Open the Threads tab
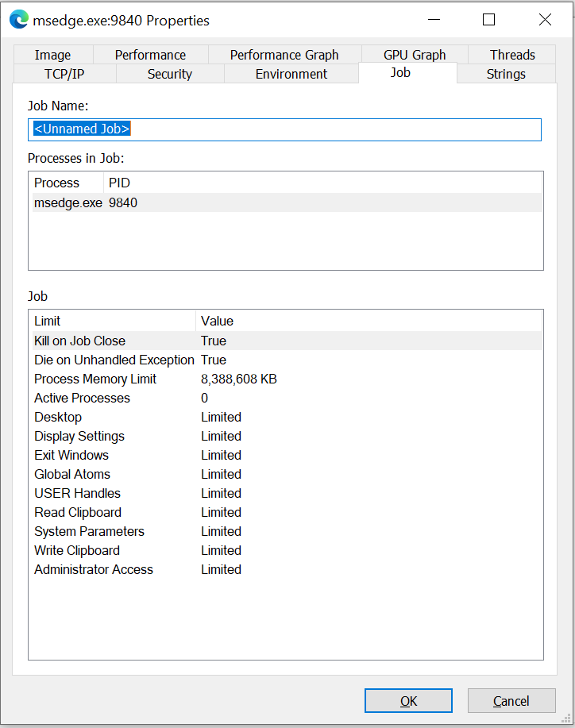This screenshot has height=728, width=575. [x=511, y=55]
